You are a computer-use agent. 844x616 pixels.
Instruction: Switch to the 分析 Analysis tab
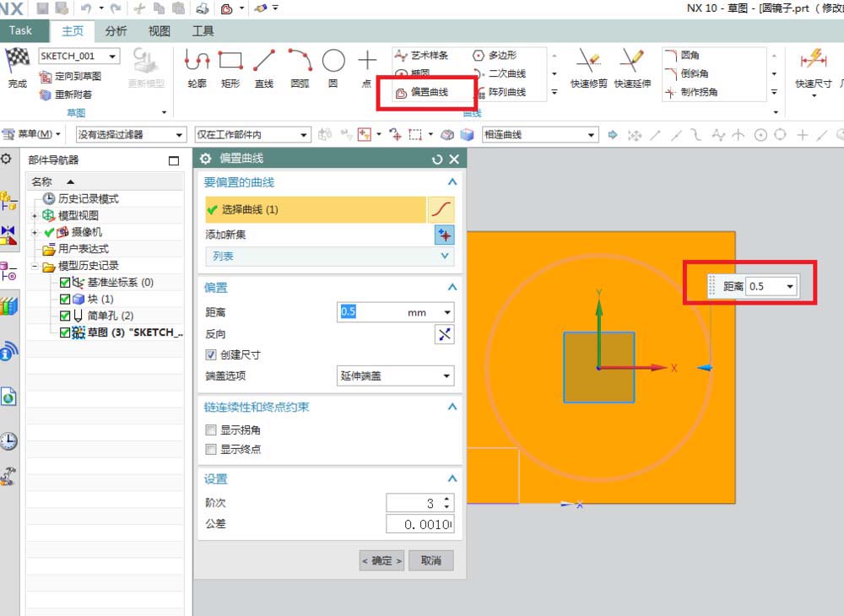tap(116, 30)
